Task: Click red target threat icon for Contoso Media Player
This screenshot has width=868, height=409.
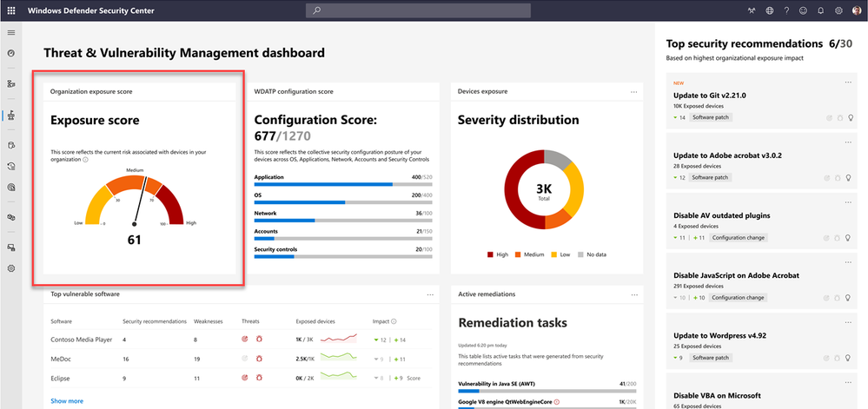Action: tap(245, 340)
